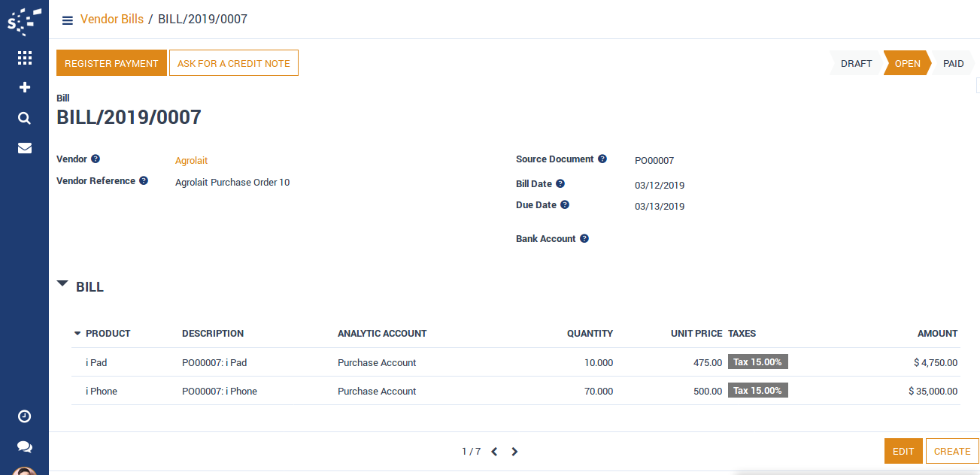Navigate to Vendor Bills breadcrumb

(112, 20)
